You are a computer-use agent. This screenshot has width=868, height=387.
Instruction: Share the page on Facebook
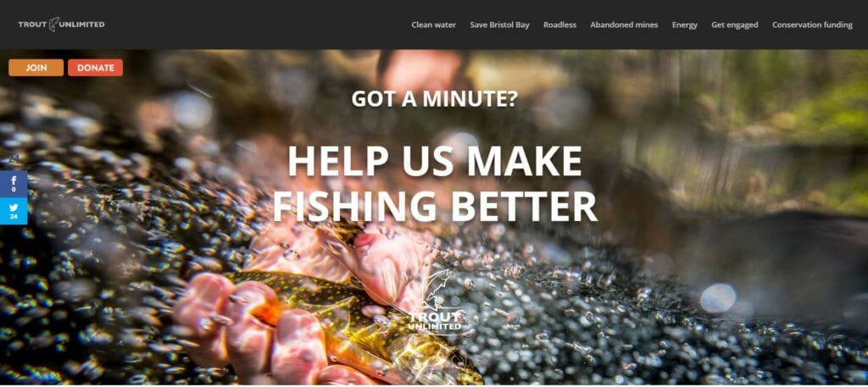[14, 184]
